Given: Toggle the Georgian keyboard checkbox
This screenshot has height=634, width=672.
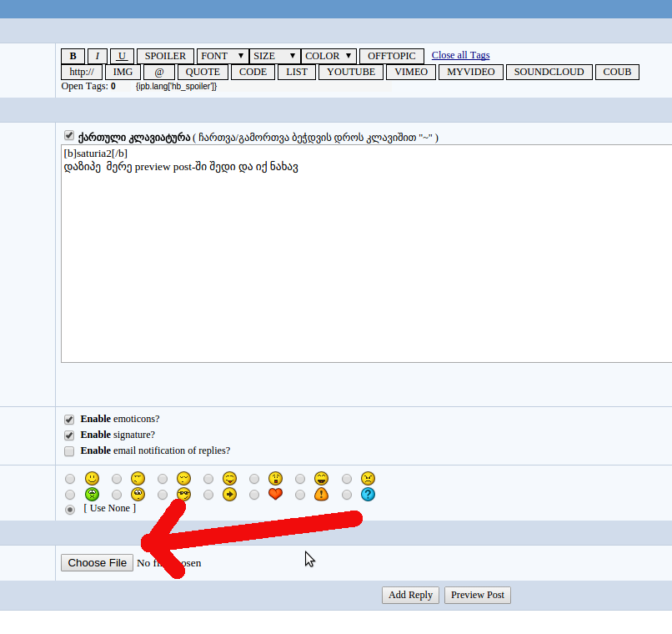Looking at the screenshot, I should tap(69, 135).
